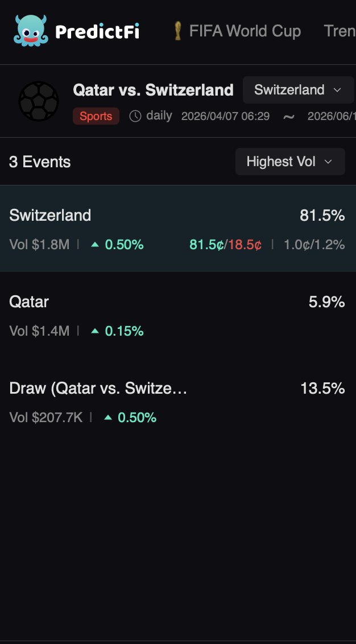Click the soccer ball event icon
The height and width of the screenshot is (644, 356).
[39, 101]
